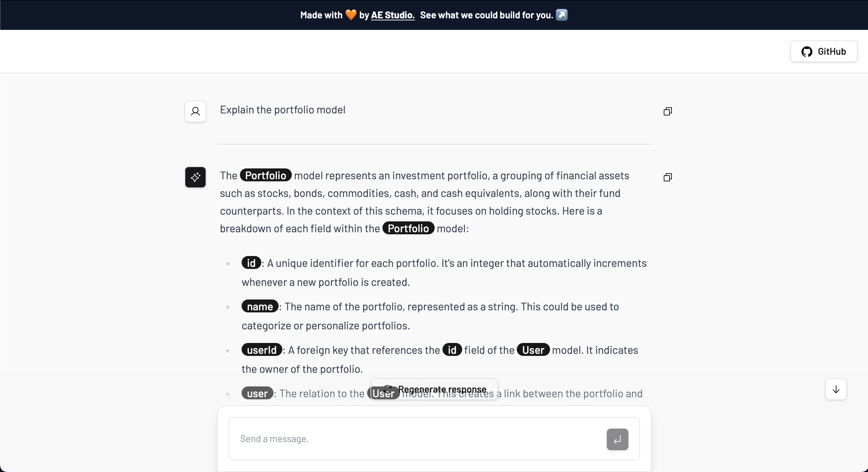Click the user avatar icon
Image resolution: width=868 pixels, height=472 pixels.
tap(195, 111)
